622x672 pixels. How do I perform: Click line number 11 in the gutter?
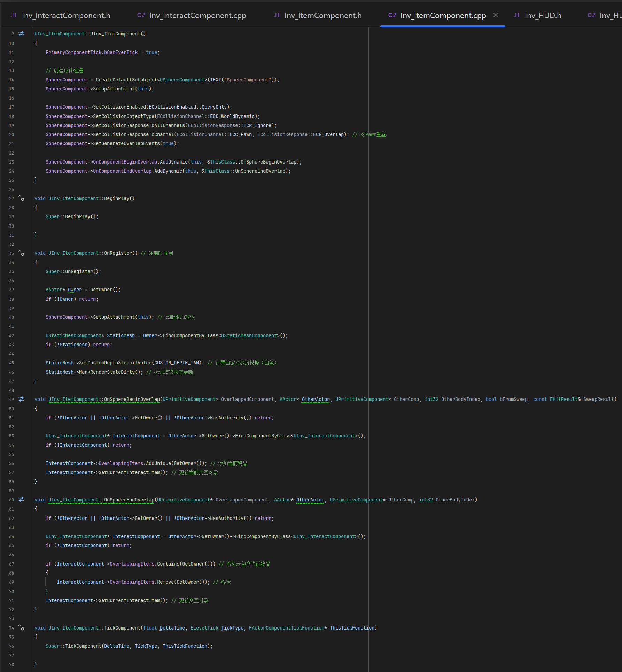(11, 53)
